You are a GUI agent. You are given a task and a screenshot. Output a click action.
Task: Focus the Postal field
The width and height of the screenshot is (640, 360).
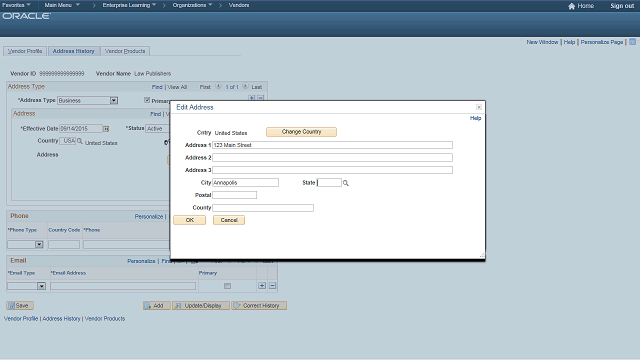coord(234,195)
